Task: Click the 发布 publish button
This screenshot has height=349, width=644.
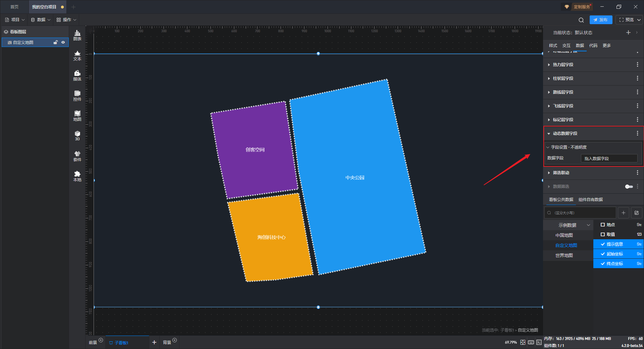Action: 601,20
